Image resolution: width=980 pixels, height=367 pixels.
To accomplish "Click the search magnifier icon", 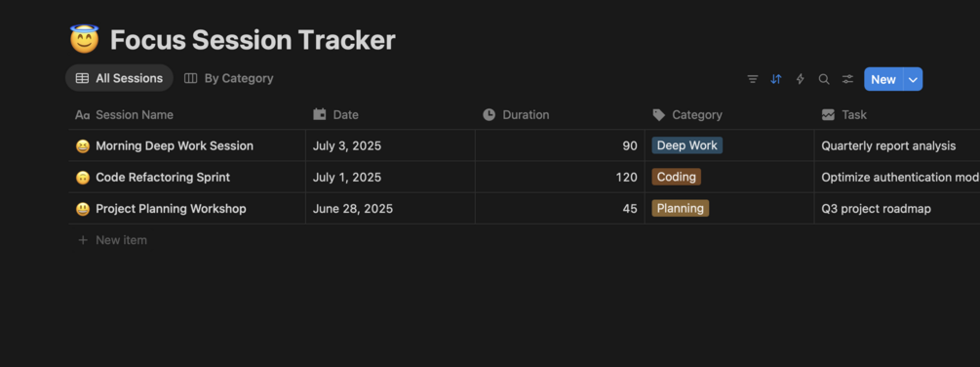I will pos(824,79).
